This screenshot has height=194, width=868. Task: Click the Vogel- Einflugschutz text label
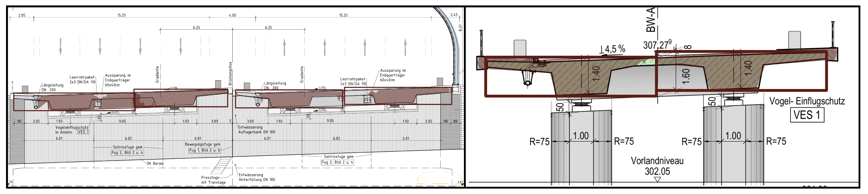(x=807, y=101)
